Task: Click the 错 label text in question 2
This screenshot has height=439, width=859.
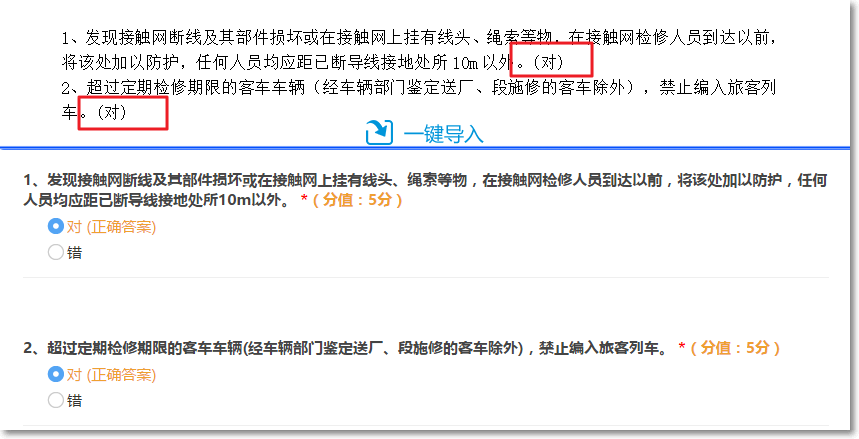Action: pyautogui.click(x=75, y=401)
